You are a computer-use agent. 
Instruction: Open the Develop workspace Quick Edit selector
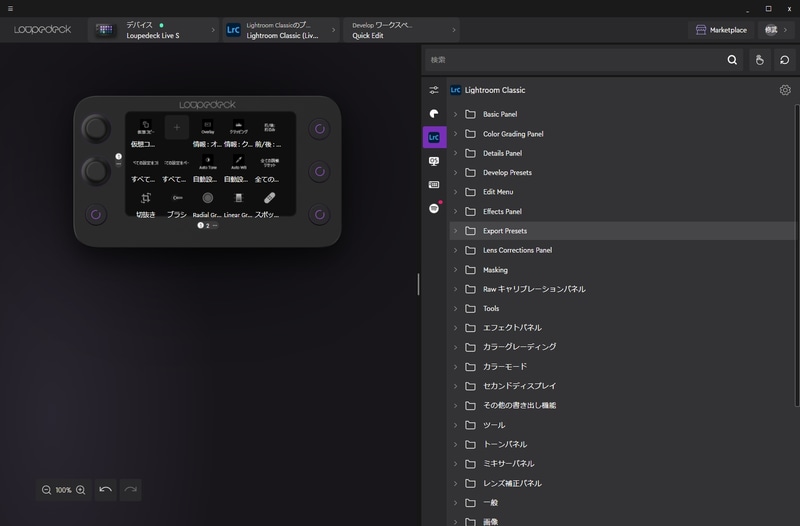coord(402,30)
